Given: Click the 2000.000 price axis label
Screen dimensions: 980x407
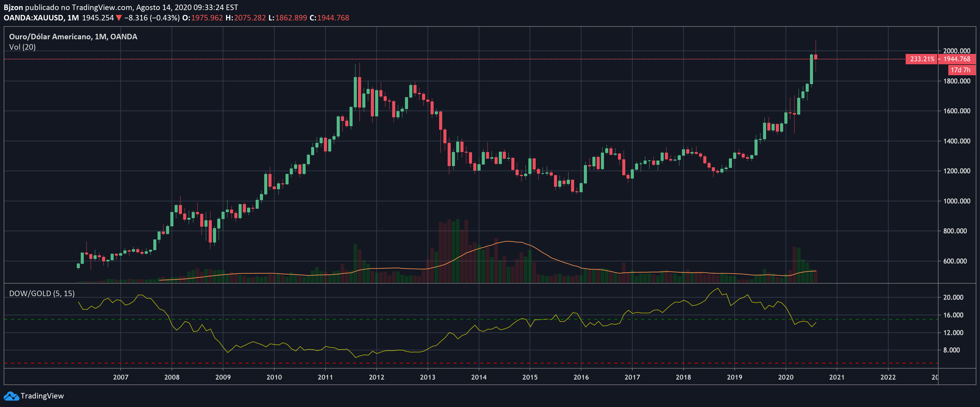Looking at the screenshot, I should [957, 51].
